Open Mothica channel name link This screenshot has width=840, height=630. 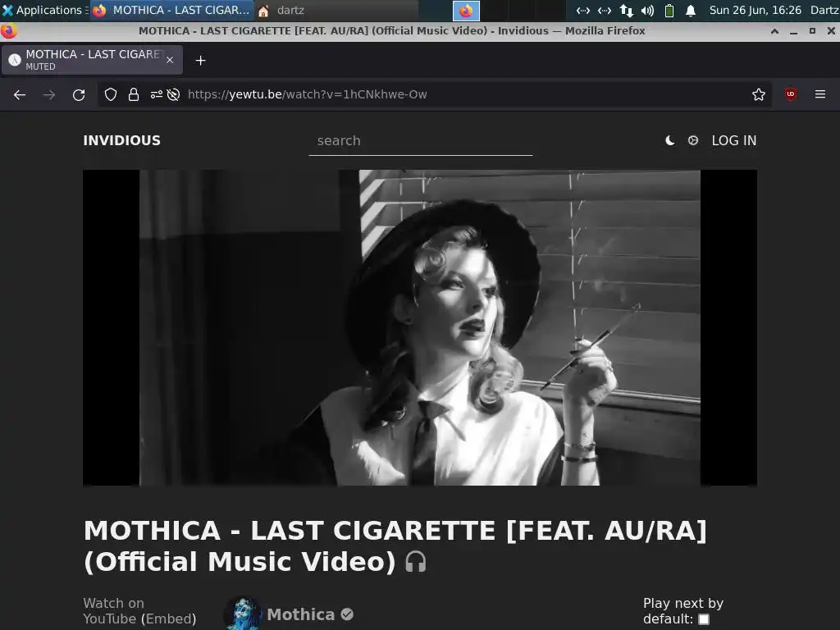[x=300, y=614]
